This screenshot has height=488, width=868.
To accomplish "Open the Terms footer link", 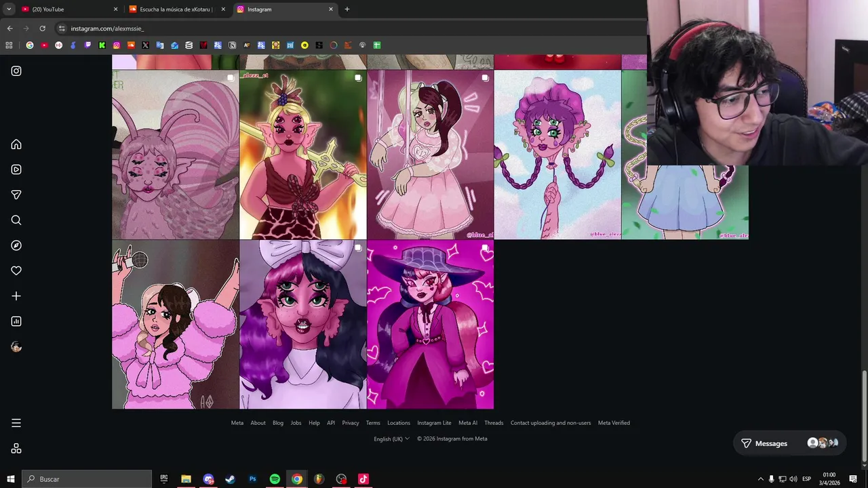I will (373, 423).
